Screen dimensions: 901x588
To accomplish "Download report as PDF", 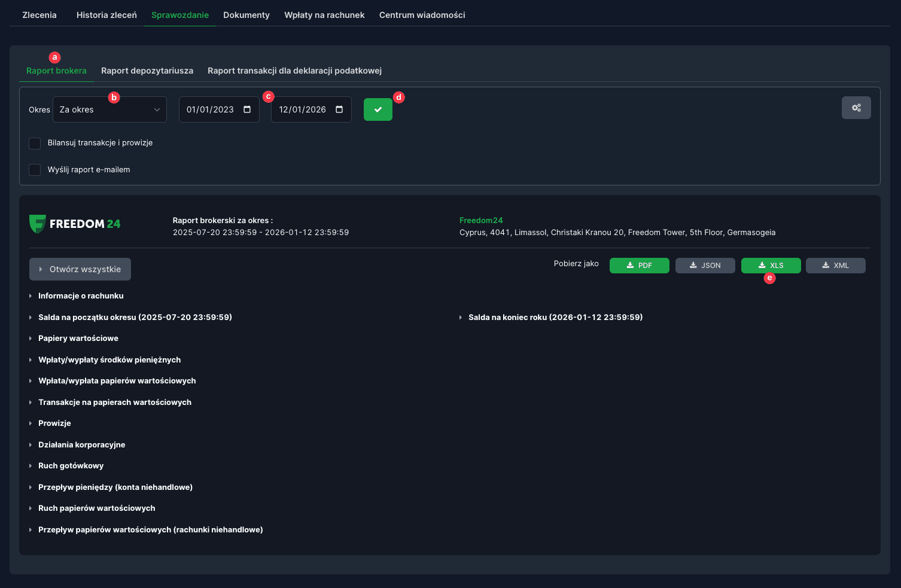I will click(639, 266).
